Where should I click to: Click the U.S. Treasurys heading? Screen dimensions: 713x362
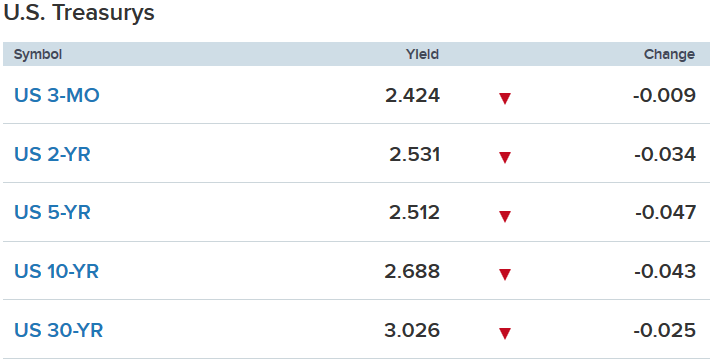[x=79, y=13]
